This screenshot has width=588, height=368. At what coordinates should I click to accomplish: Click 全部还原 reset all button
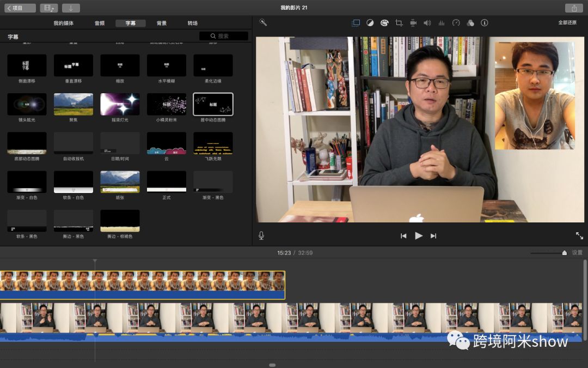pyautogui.click(x=567, y=22)
